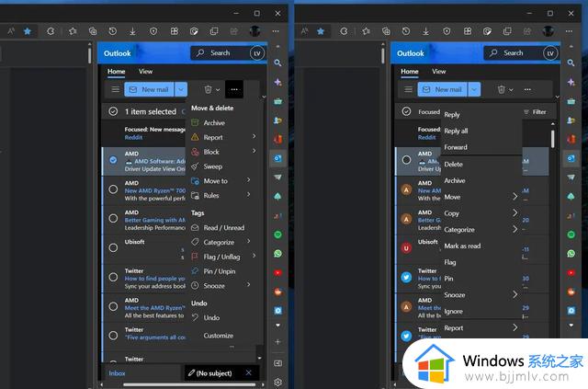Click the New mail button in left window
Viewport: 588px width, 389px height.
coord(149,89)
